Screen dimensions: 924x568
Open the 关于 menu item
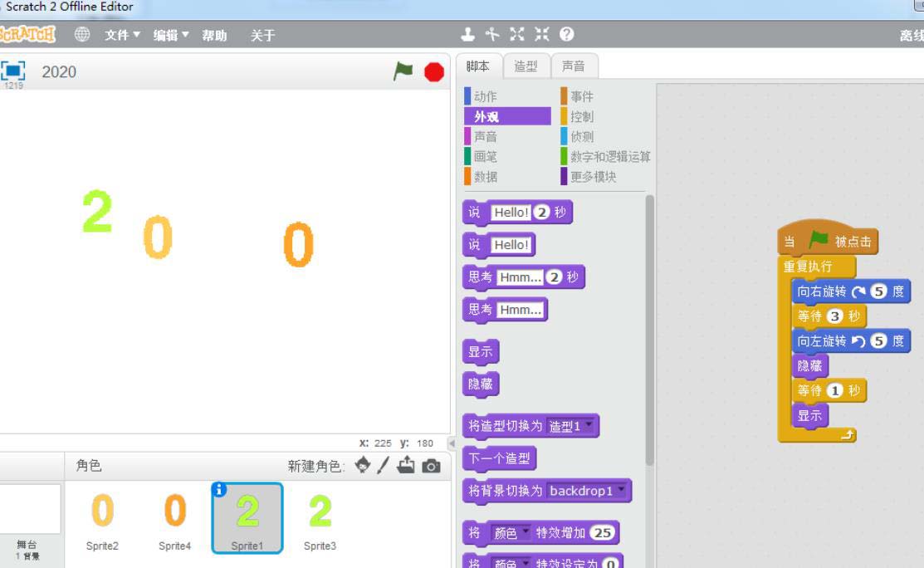click(x=263, y=36)
